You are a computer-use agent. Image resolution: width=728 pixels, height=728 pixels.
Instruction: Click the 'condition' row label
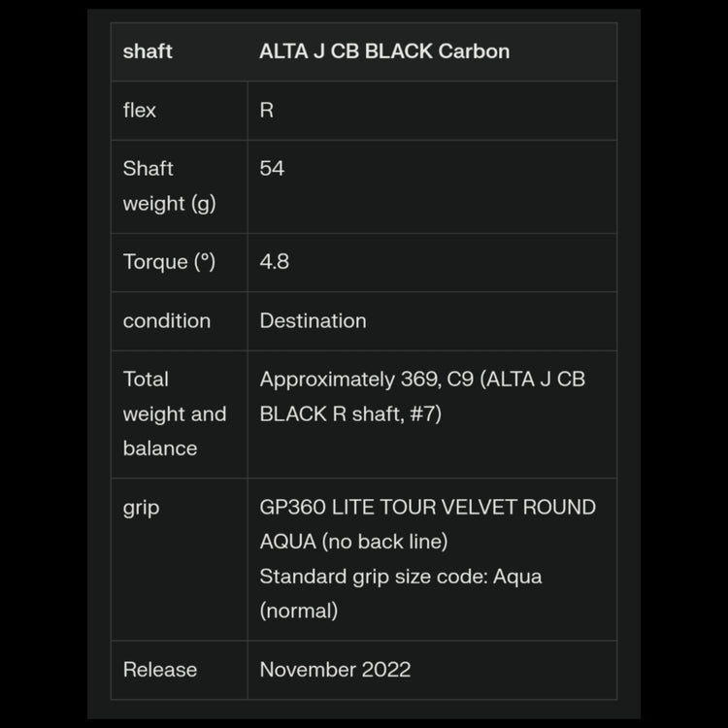[166, 320]
